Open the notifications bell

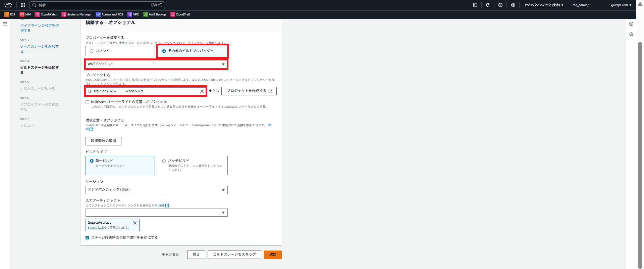tap(488, 5)
